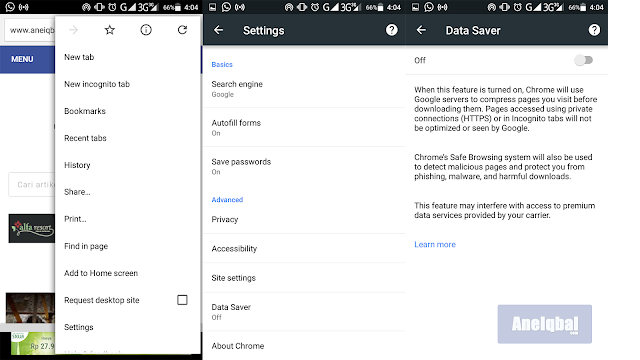Open help on the Data Saver screen

point(594,30)
